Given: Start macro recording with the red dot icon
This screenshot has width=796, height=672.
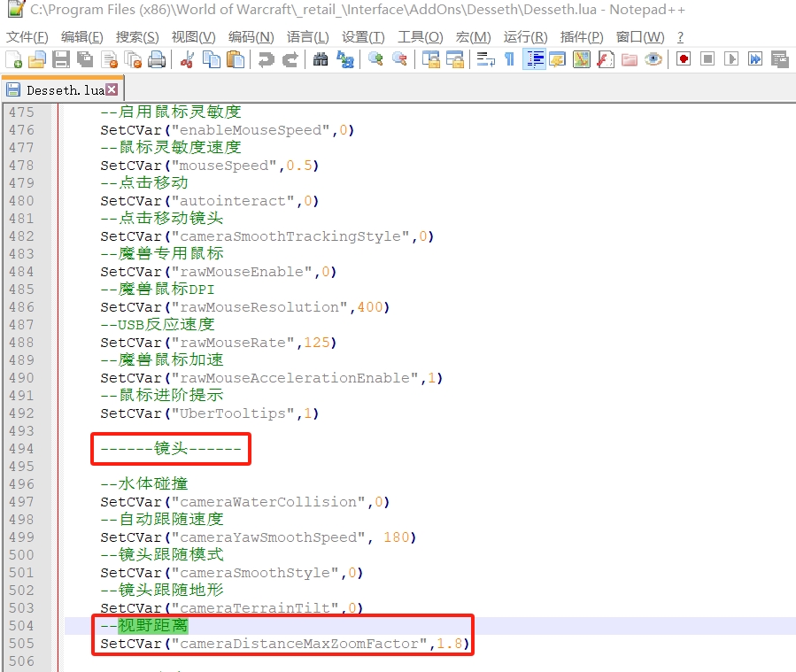Looking at the screenshot, I should pos(683,59).
